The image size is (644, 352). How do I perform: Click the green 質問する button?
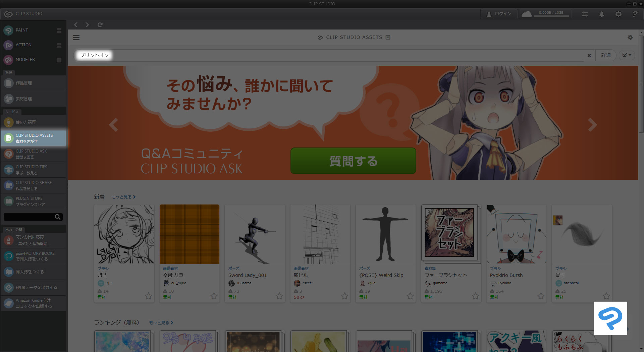click(x=353, y=161)
